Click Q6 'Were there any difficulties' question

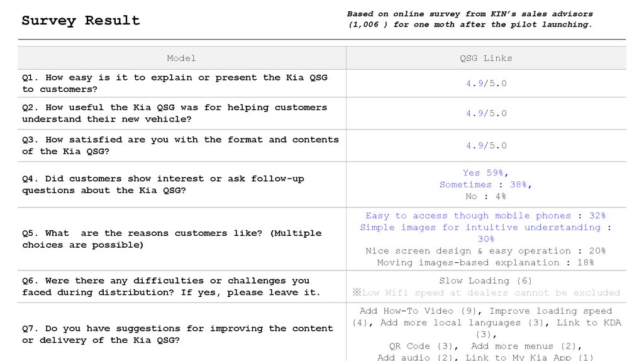(x=171, y=287)
